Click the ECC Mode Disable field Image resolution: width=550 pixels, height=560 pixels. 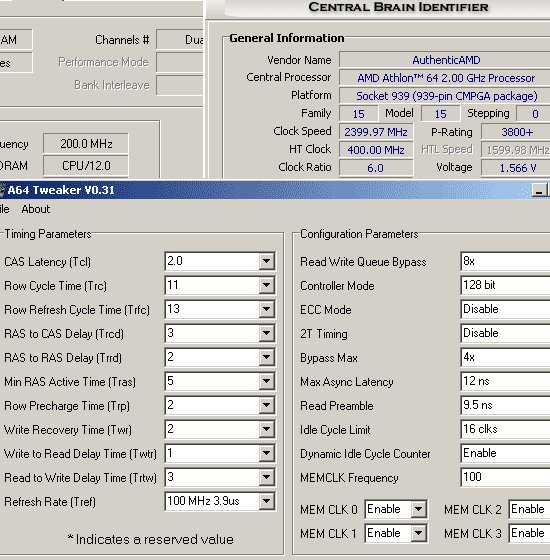click(x=505, y=309)
